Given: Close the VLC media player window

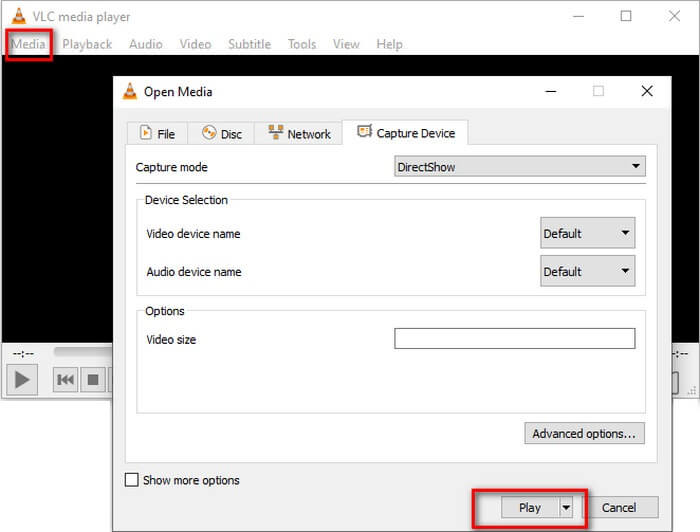Looking at the screenshot, I should (674, 17).
